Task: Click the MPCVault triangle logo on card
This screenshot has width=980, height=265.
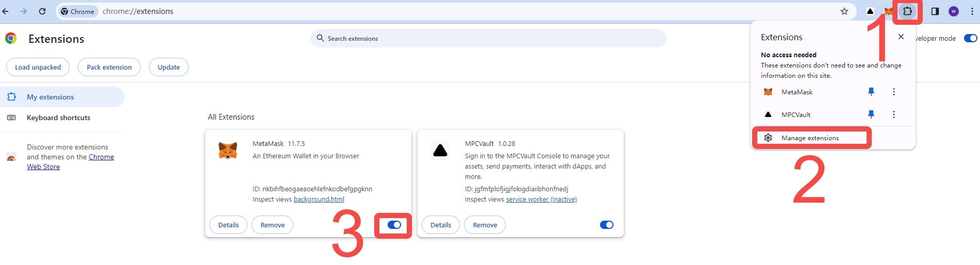Action: (x=440, y=150)
